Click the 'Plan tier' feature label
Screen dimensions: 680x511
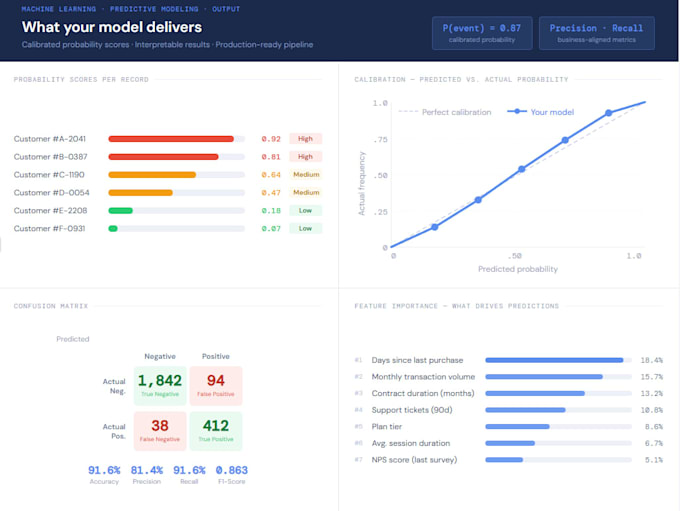click(386, 426)
